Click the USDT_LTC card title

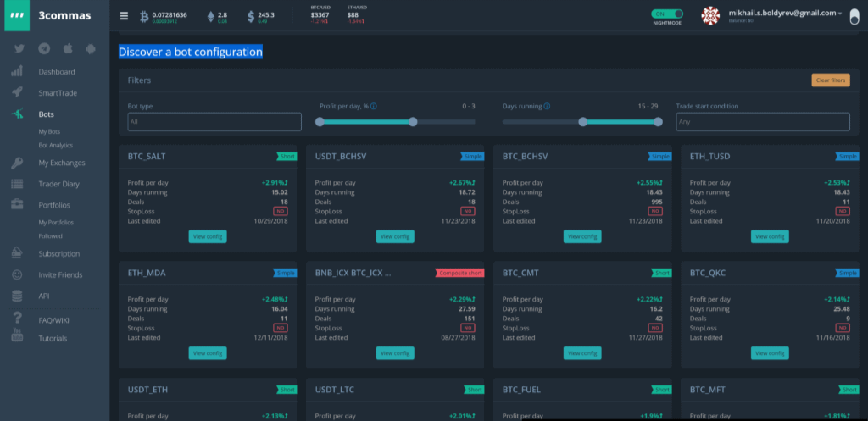334,390
